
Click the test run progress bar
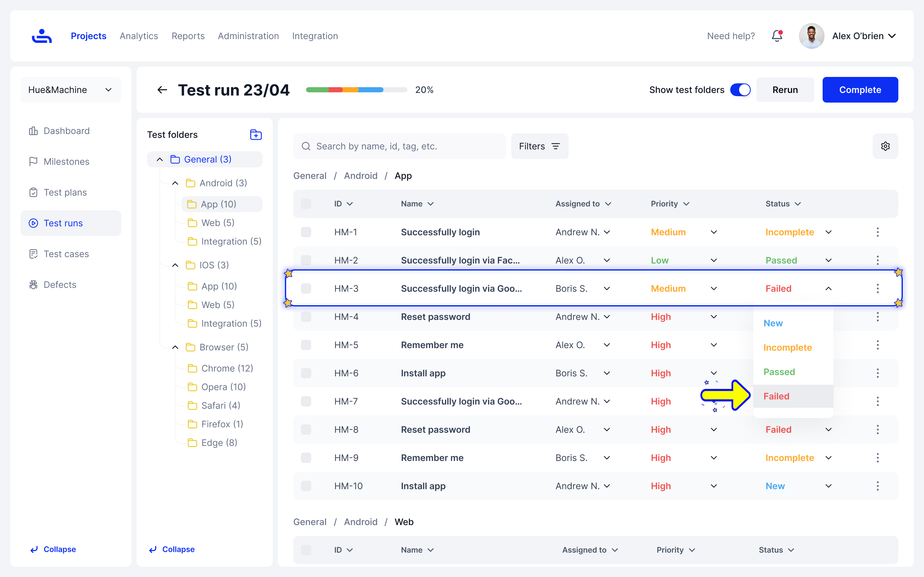356,90
